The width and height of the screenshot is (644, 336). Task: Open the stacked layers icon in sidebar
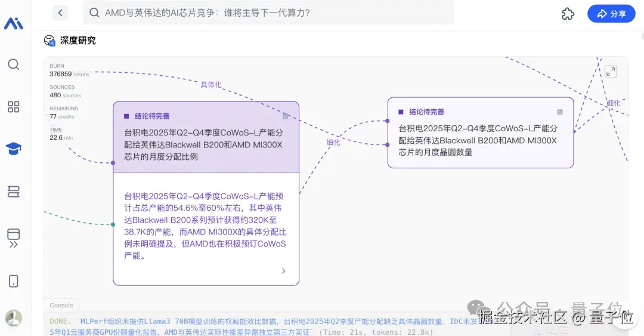tap(14, 192)
